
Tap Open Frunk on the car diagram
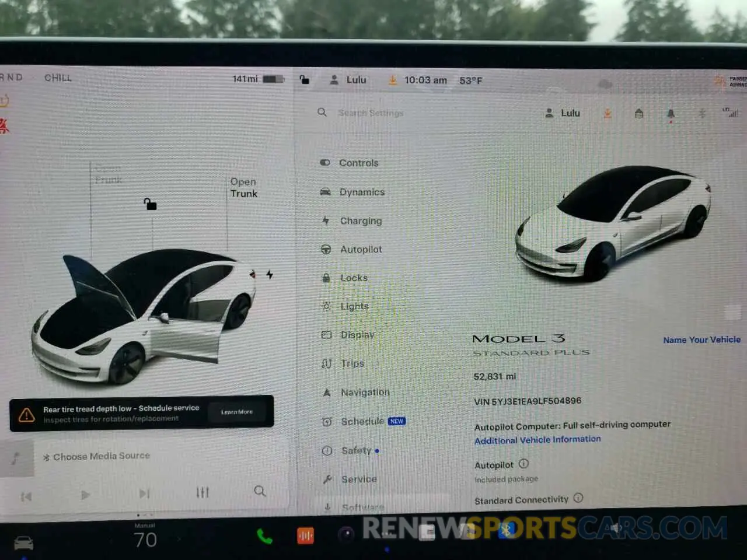pos(109,174)
